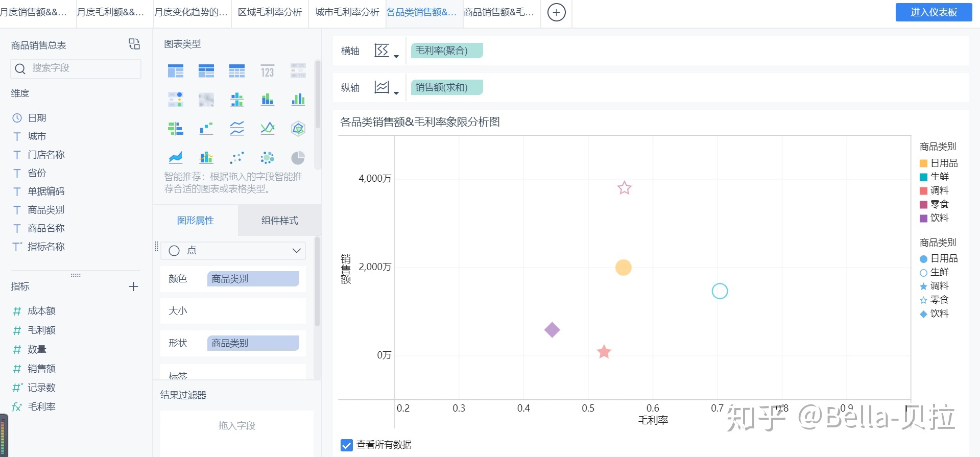Switch to the 商品销售额&毛... tab
This screenshot has height=457, width=980.
point(499,12)
